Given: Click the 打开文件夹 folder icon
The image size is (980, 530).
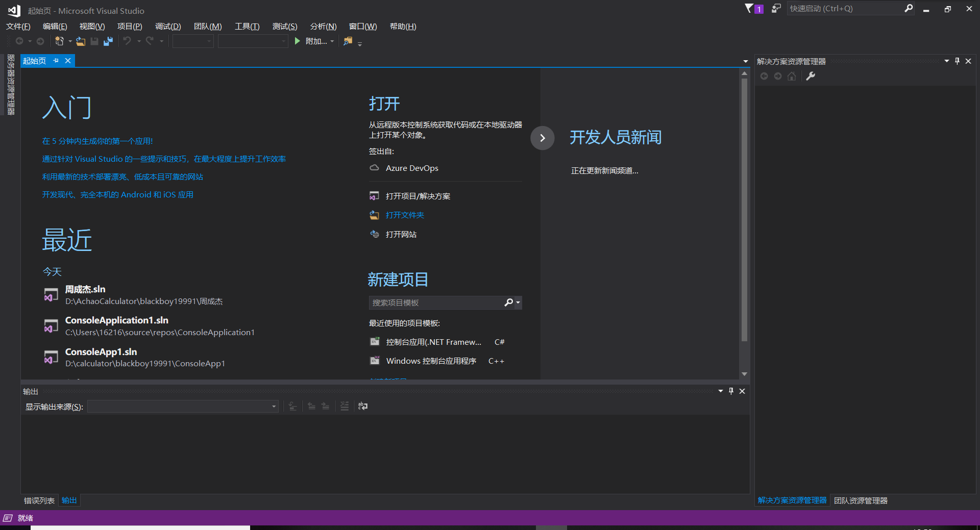Looking at the screenshot, I should (374, 215).
